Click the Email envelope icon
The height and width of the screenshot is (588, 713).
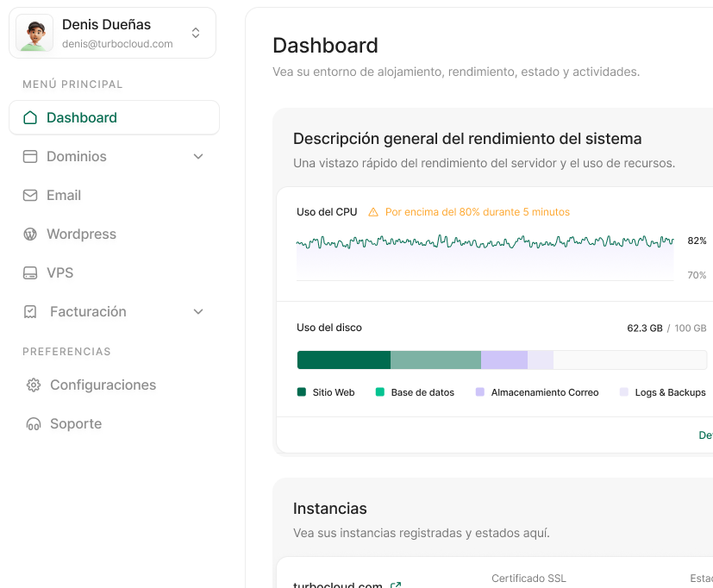(x=30, y=196)
